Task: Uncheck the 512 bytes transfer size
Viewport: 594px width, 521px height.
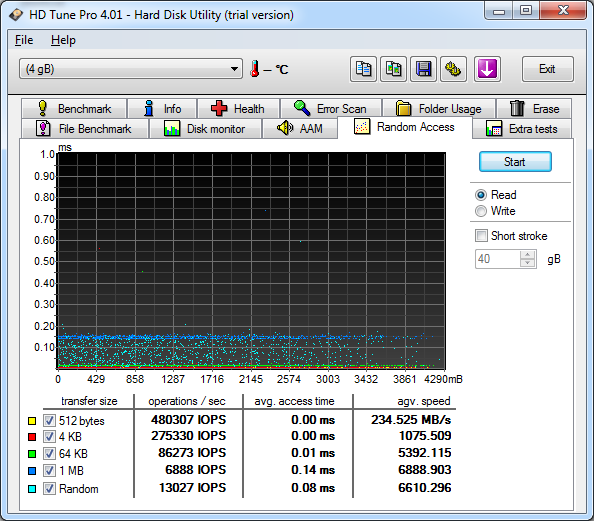Action: (x=49, y=420)
